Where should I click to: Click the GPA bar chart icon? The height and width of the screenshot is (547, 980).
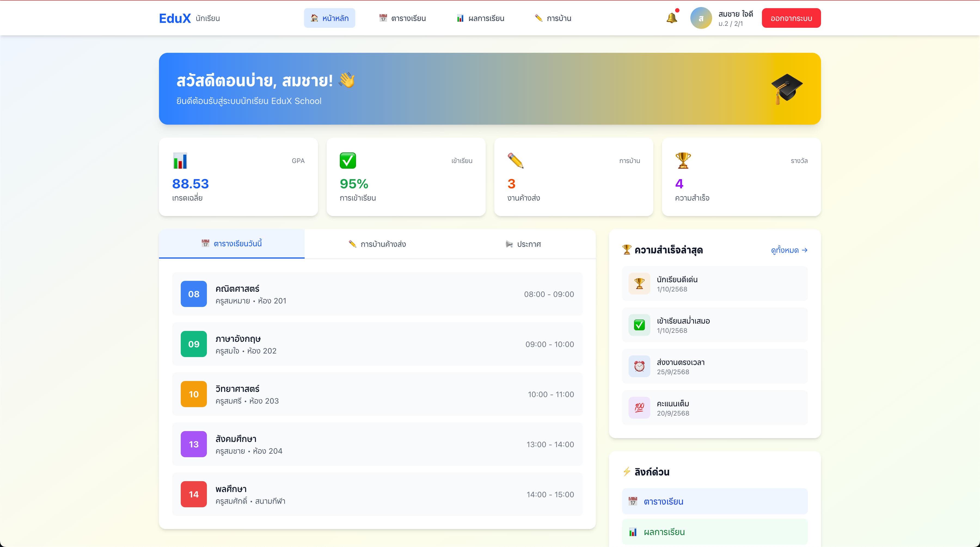tap(180, 161)
